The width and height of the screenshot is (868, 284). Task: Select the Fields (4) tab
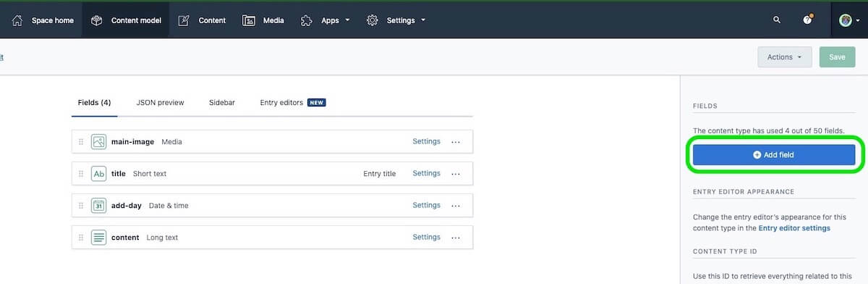(94, 103)
